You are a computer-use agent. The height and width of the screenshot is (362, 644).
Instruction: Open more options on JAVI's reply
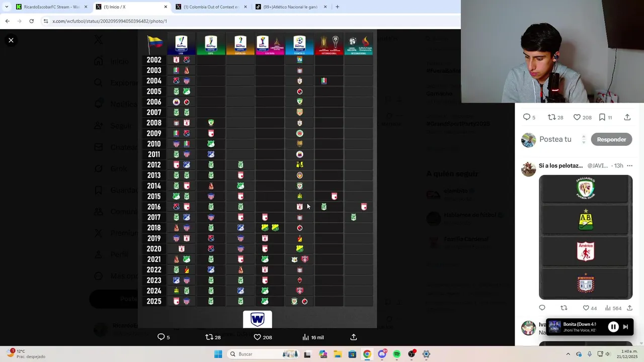[629, 165]
